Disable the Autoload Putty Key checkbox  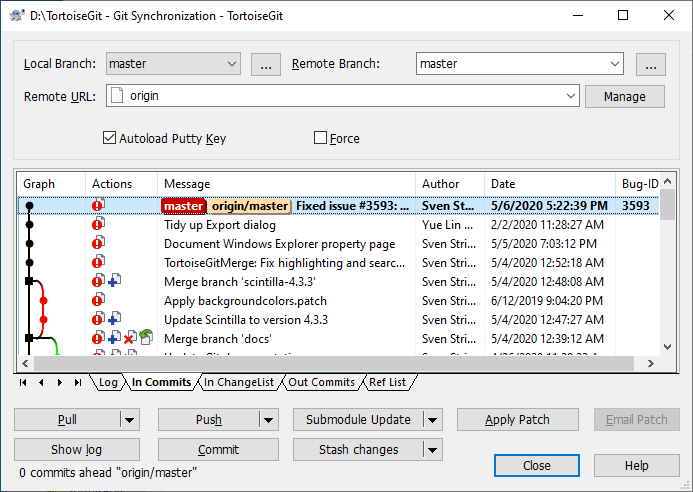coord(110,138)
